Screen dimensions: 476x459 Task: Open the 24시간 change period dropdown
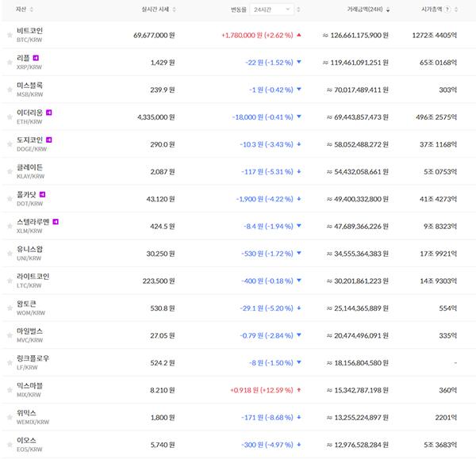[272, 10]
